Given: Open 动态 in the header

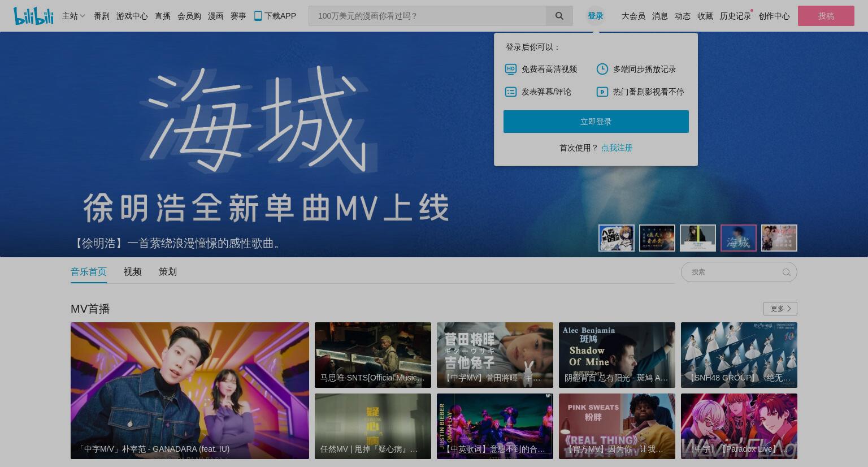Looking at the screenshot, I should coord(683,16).
